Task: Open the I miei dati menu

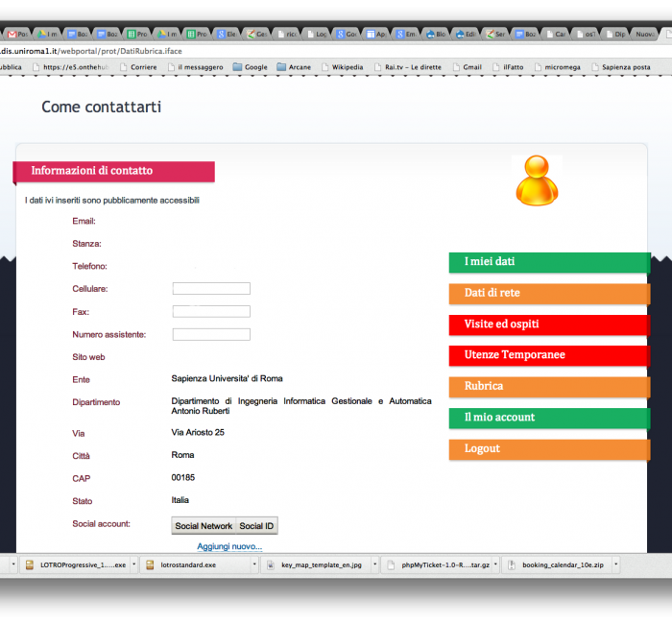Action: click(549, 261)
